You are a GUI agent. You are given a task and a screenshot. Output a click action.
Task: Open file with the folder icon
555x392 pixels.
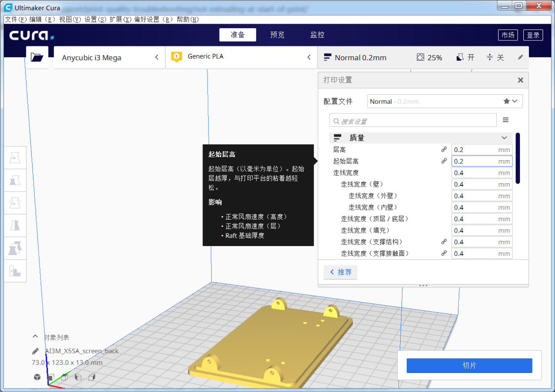pyautogui.click(x=37, y=57)
